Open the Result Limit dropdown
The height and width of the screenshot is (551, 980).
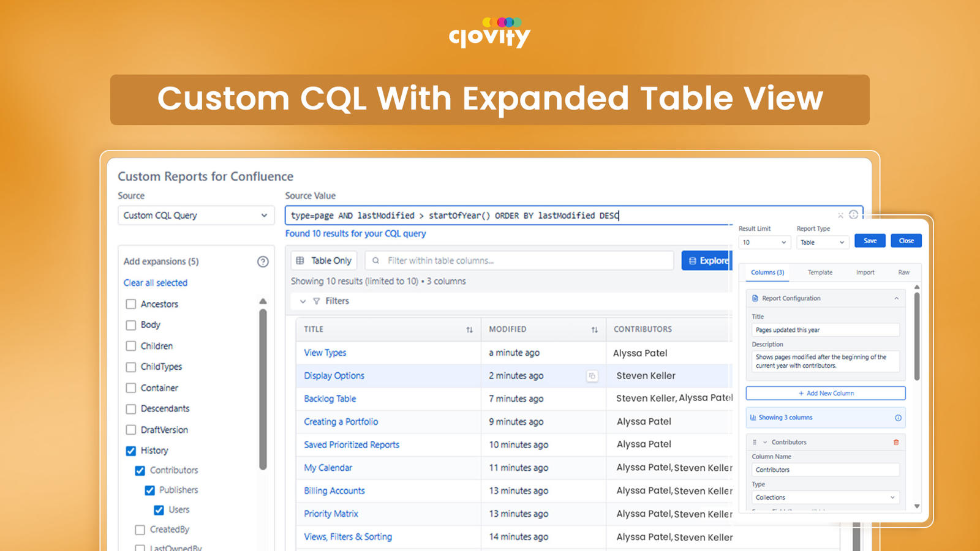764,242
